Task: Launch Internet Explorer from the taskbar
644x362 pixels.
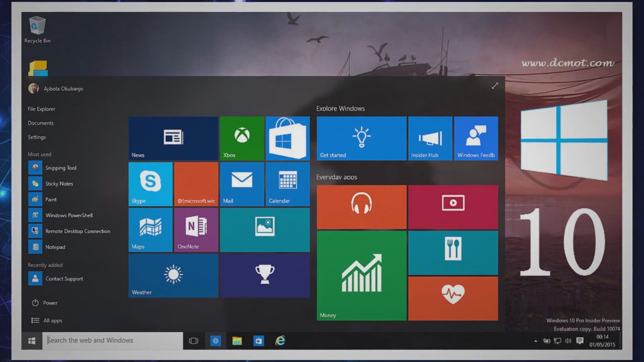Action: [280, 341]
